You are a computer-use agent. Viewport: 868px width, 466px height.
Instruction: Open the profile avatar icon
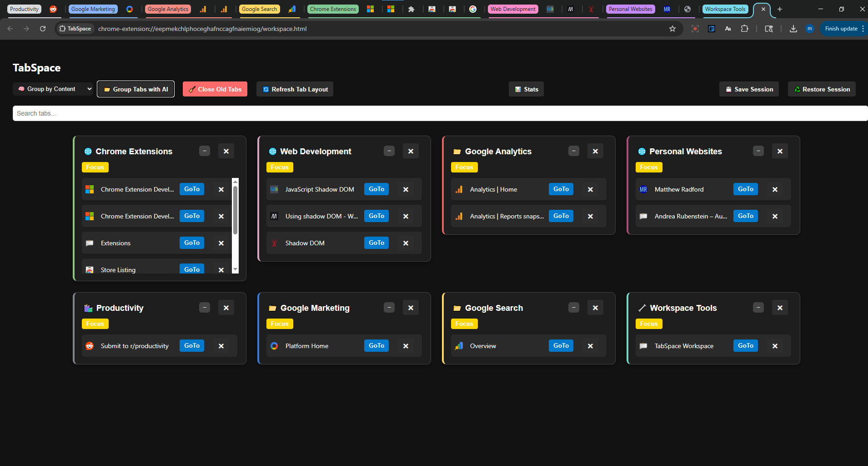pyautogui.click(x=810, y=29)
